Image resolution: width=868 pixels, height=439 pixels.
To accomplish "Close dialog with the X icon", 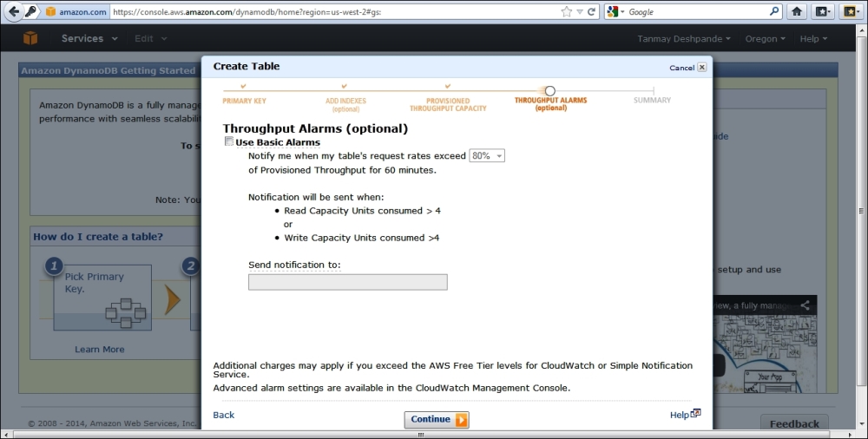I will pos(702,67).
